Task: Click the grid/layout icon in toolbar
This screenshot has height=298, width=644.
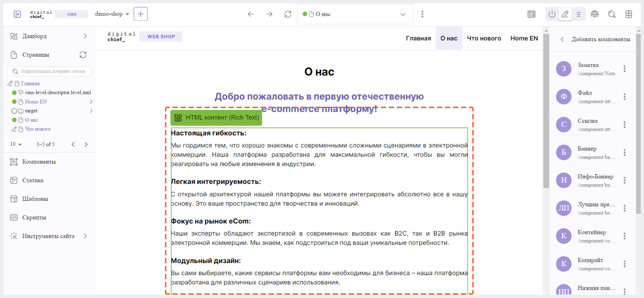Action: click(x=630, y=14)
